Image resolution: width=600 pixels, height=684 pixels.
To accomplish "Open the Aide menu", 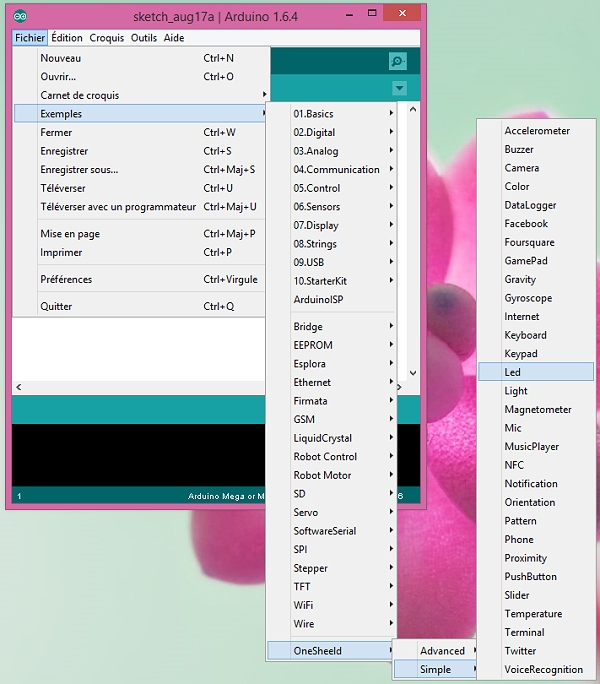I will click(174, 38).
